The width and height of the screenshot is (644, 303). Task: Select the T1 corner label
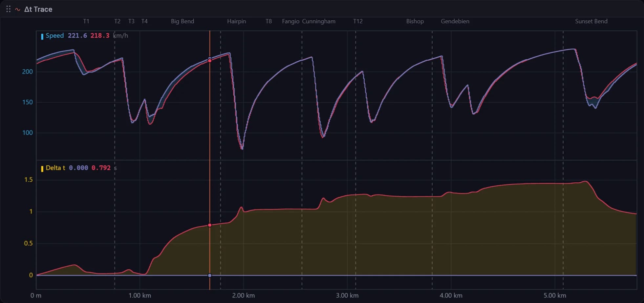(86, 21)
